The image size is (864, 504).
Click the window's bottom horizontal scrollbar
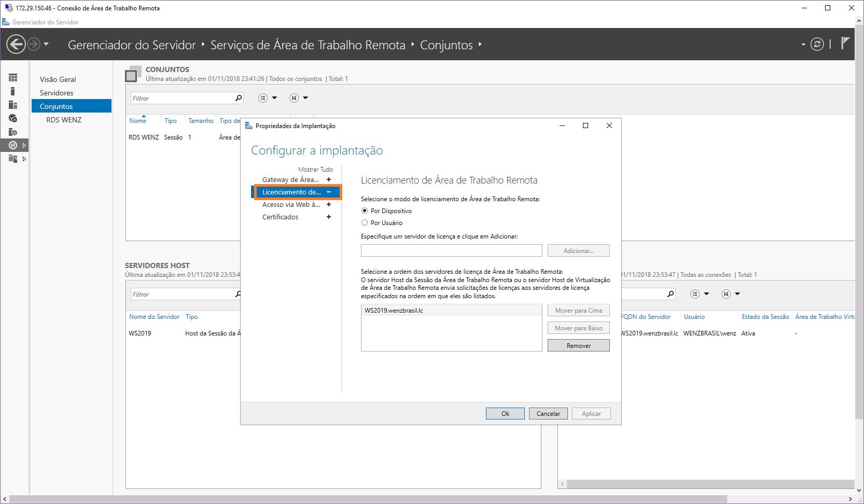click(x=368, y=499)
